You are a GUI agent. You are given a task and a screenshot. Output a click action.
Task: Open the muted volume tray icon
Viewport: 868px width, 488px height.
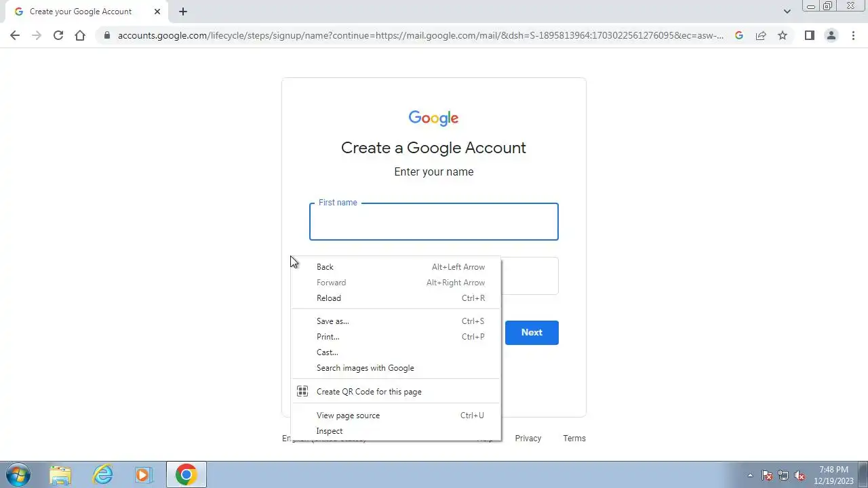tap(800, 476)
